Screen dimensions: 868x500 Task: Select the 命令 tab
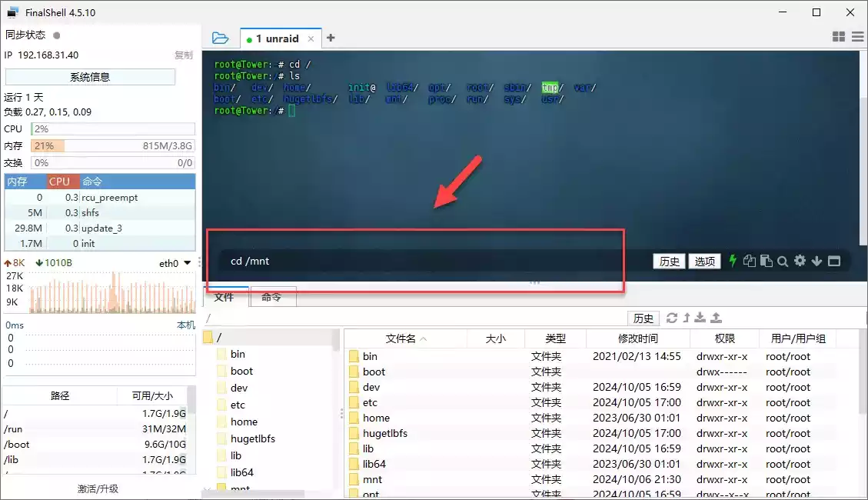pos(272,298)
